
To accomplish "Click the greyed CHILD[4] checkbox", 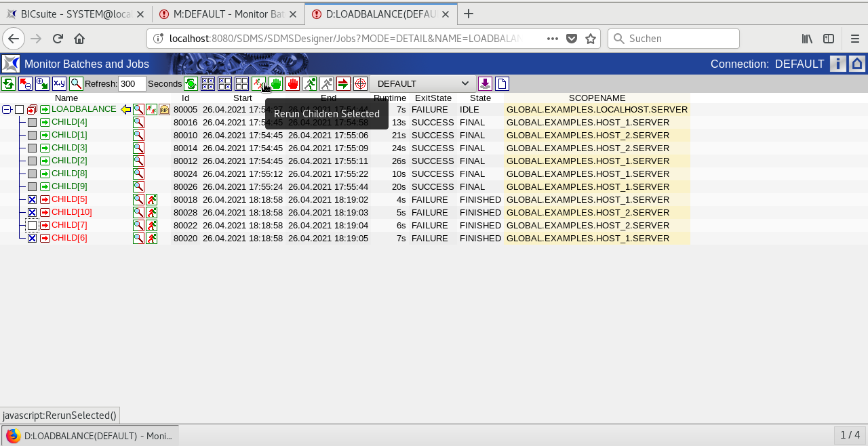I will 32,123.
